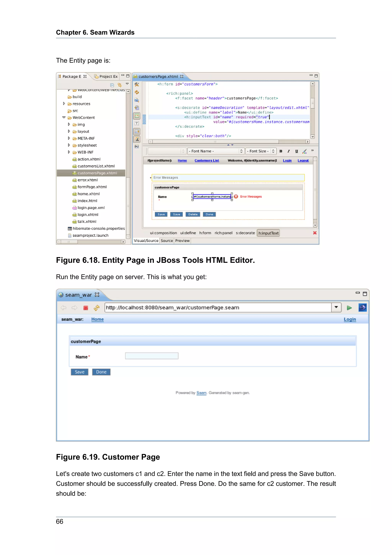Click the Package Explorer vertical scrollbar
Screen dimensions: 392x555
[x=128, y=164]
